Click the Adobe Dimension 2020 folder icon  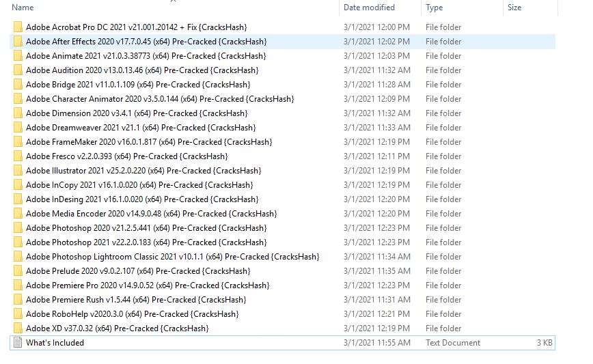(x=18, y=113)
